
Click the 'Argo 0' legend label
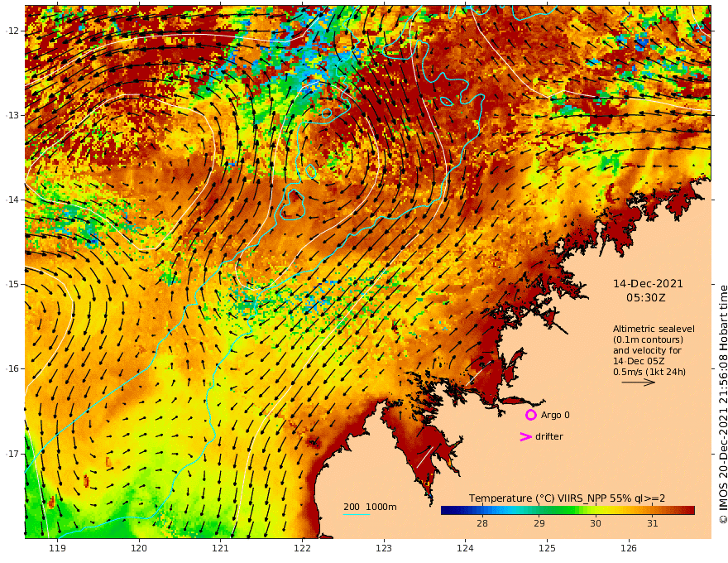click(555, 415)
